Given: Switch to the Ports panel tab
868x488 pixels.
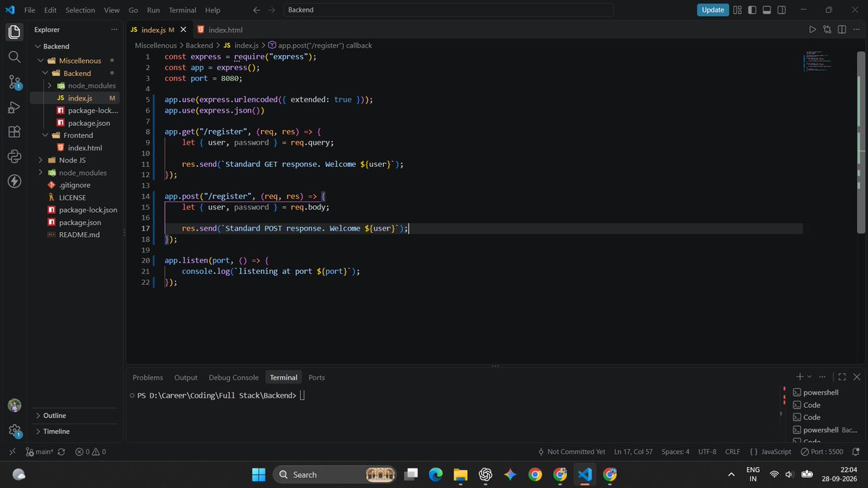Looking at the screenshot, I should (x=317, y=377).
